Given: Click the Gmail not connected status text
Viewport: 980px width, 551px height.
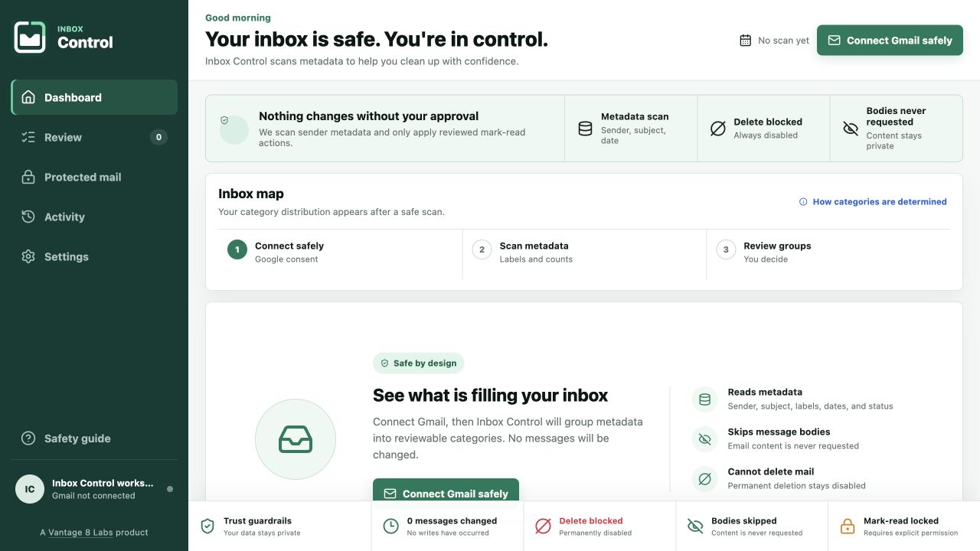Looking at the screenshot, I should tap(93, 496).
